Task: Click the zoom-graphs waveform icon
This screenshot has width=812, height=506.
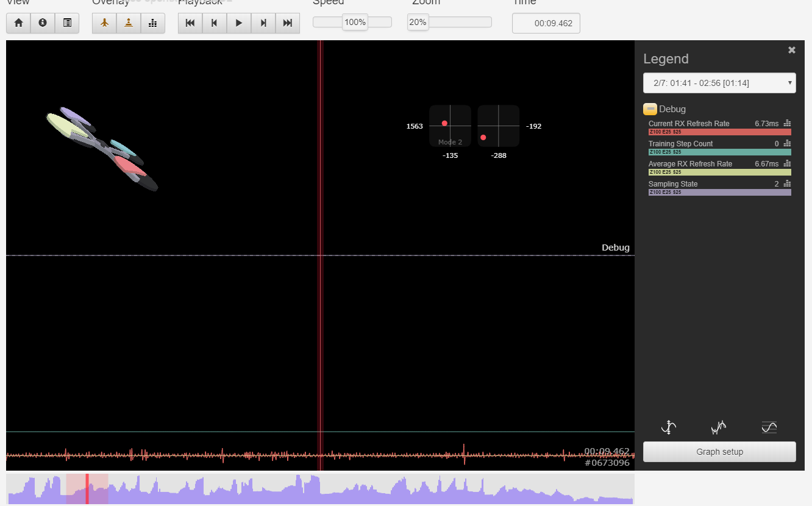Action: [x=718, y=427]
